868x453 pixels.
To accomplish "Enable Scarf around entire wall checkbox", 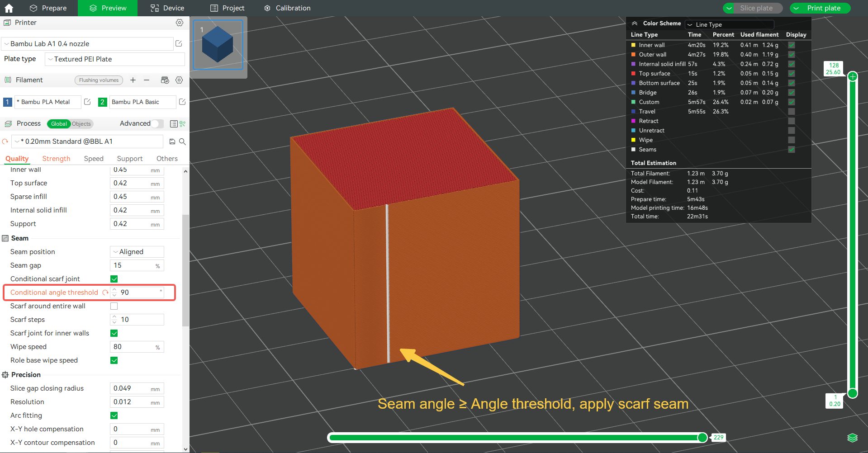I will [x=114, y=306].
